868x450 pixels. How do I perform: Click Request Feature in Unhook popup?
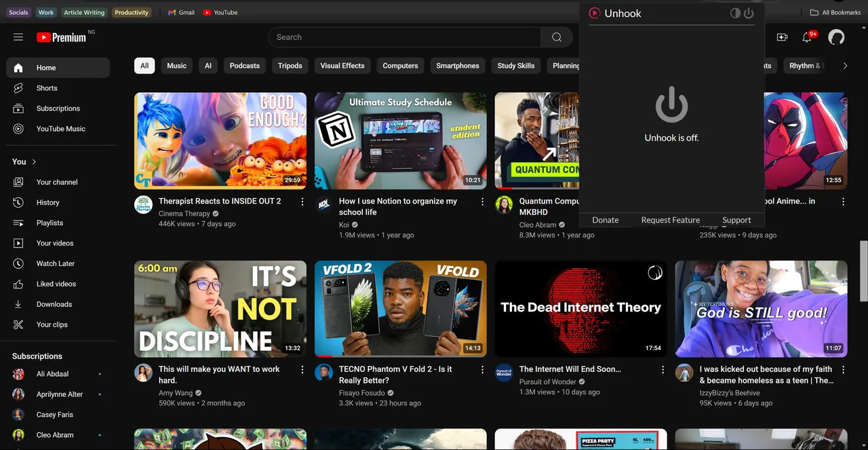click(671, 220)
